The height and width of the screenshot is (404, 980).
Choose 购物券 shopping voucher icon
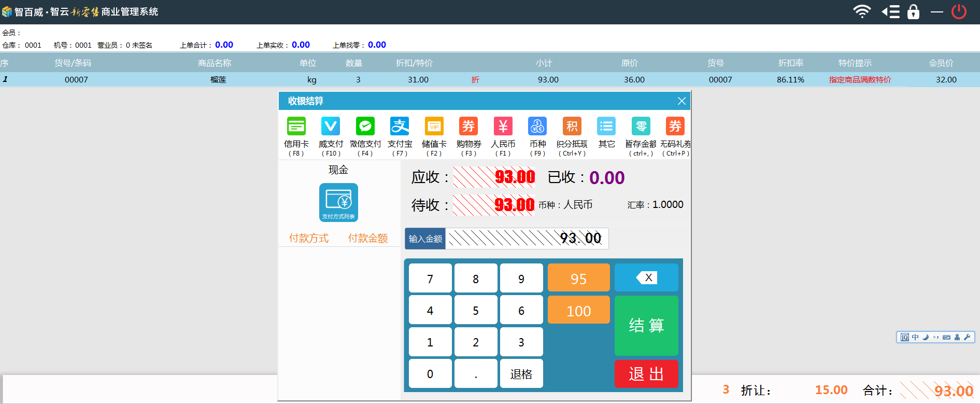(x=468, y=127)
